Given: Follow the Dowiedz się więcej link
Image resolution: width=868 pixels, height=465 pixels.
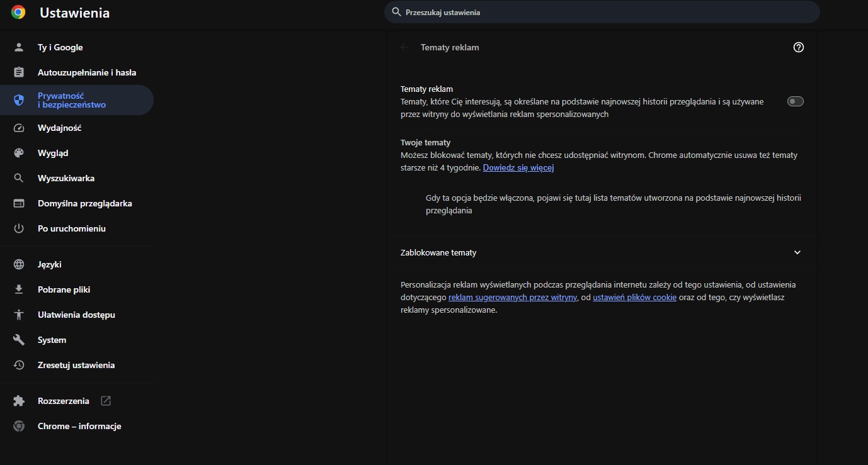Looking at the screenshot, I should coord(518,168).
